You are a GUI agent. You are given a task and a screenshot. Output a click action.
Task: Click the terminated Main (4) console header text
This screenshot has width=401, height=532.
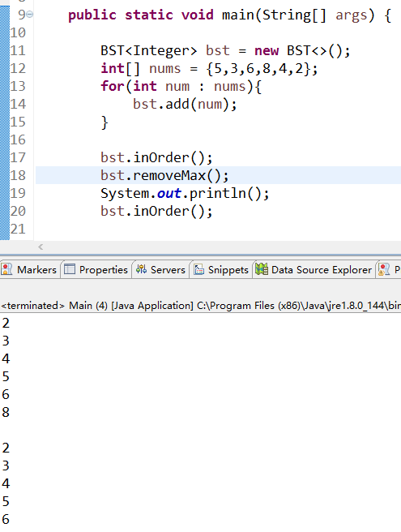tap(201, 306)
